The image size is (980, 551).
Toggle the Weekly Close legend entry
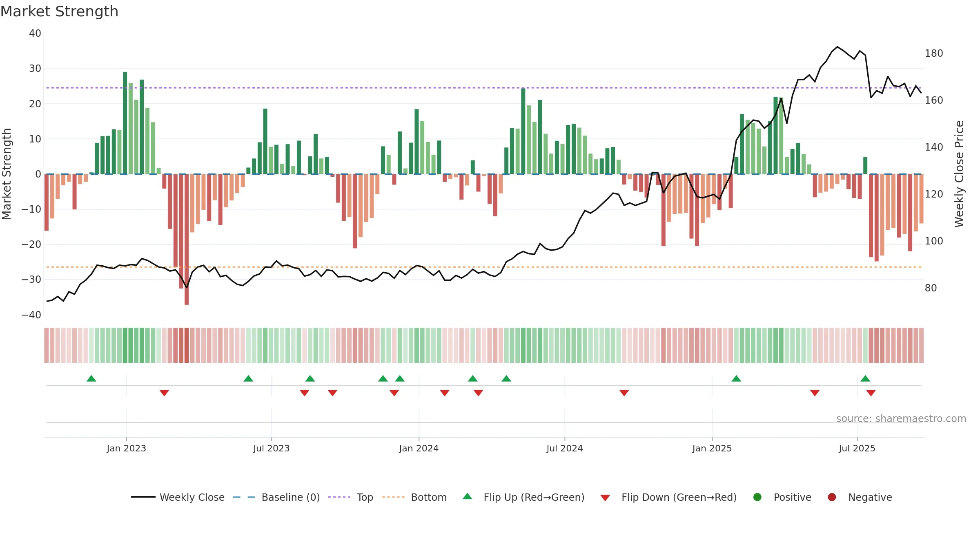(178, 497)
